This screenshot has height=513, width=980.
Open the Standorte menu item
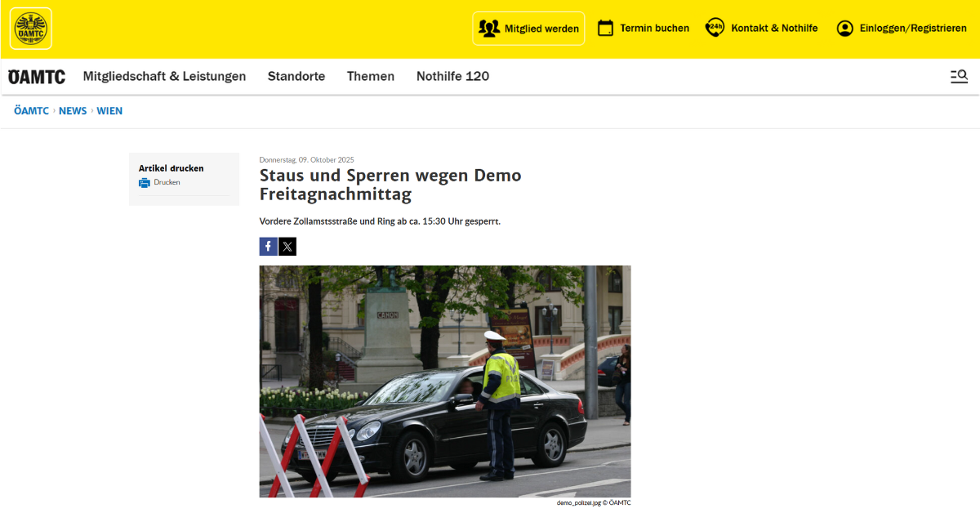click(296, 76)
